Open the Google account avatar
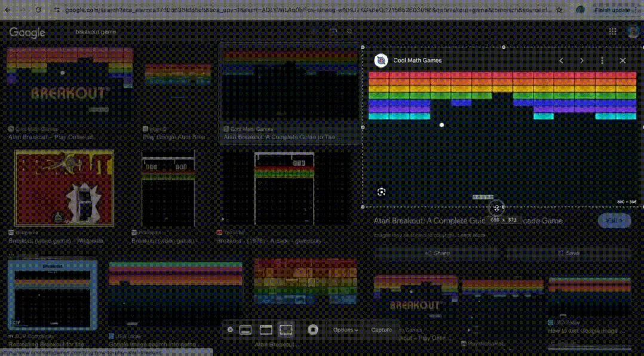 point(634,32)
